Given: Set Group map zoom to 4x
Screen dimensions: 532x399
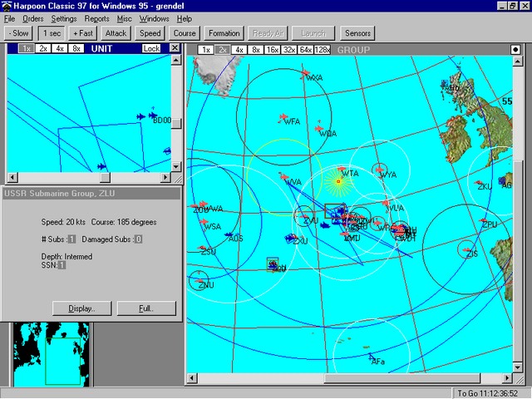Looking at the screenshot, I should point(239,50).
